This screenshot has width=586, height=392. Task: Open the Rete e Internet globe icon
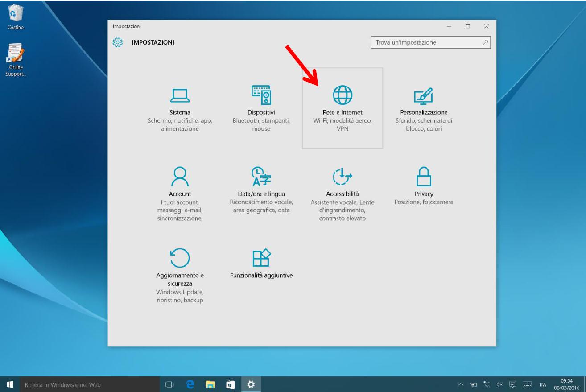pos(343,95)
